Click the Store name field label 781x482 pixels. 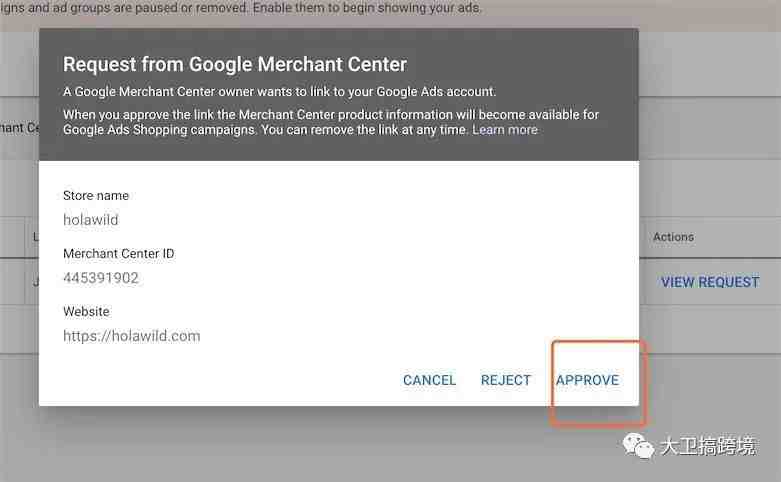(96, 196)
